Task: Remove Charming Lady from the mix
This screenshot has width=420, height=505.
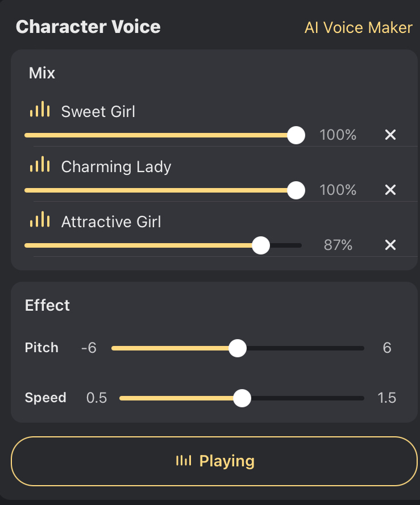Action: (390, 190)
